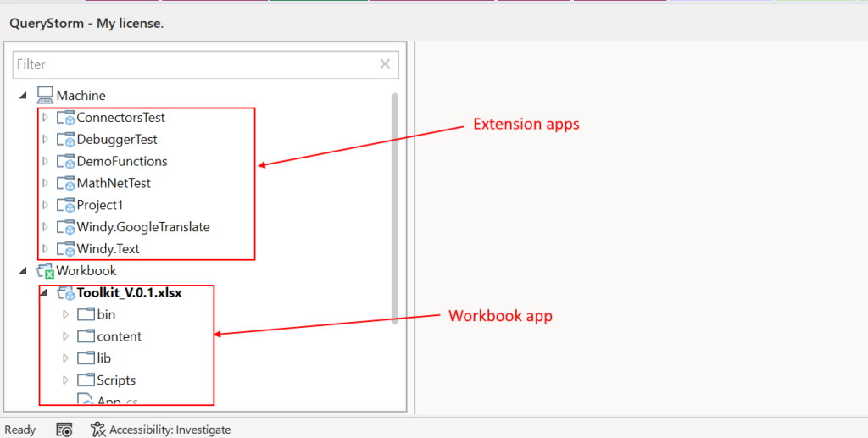Expand the bin folder
Image resolution: width=868 pixels, height=438 pixels.
click(66, 314)
